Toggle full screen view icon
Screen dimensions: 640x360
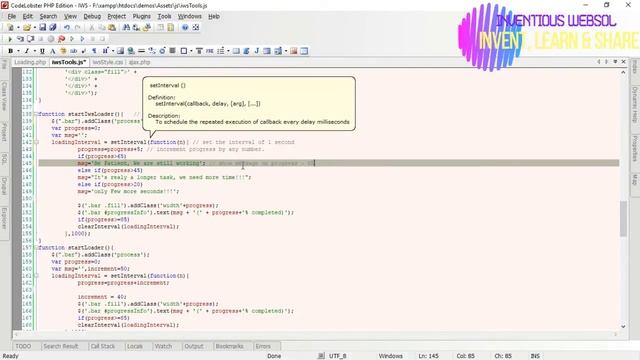tap(196, 27)
